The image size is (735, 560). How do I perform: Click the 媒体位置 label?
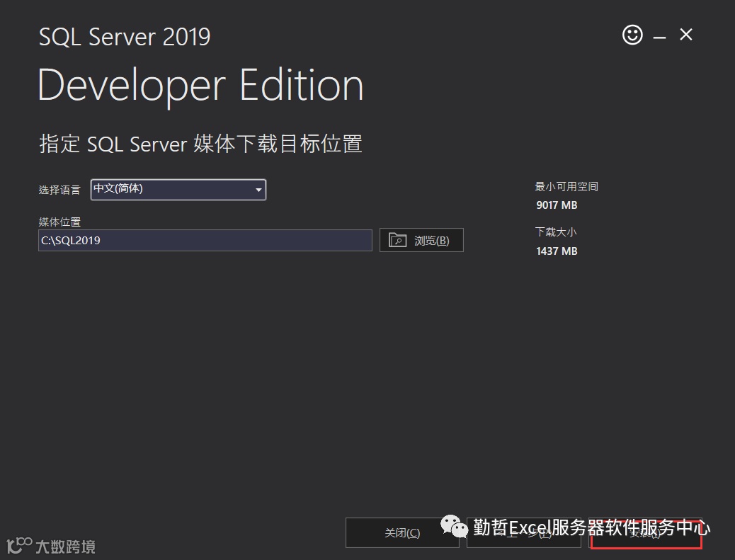(x=59, y=222)
